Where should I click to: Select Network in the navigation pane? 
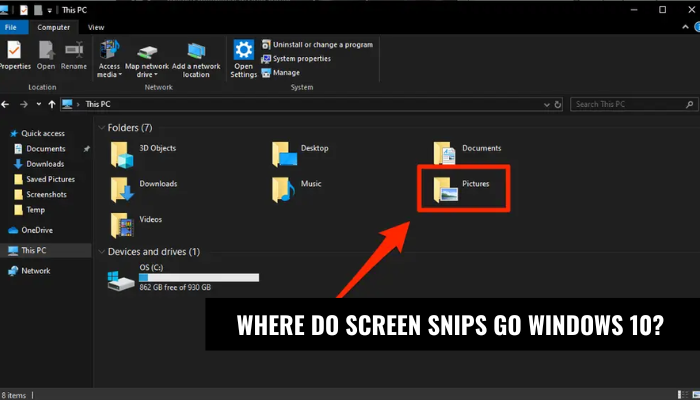click(29, 271)
